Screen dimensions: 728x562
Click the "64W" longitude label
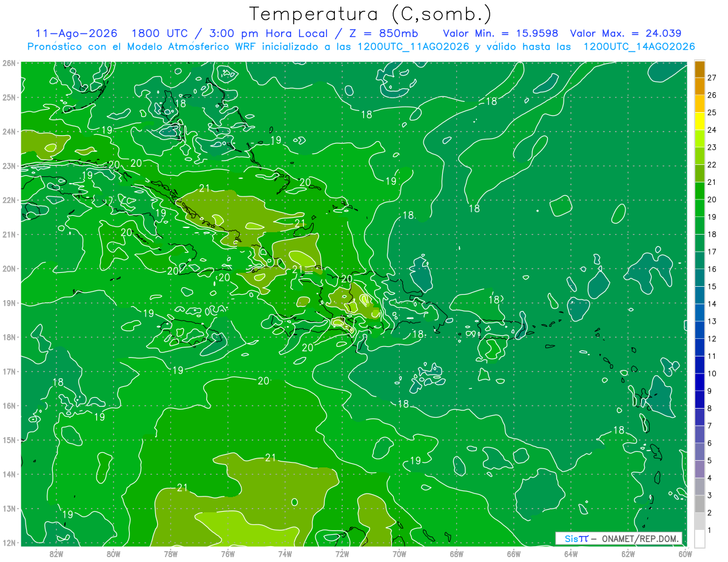pos(571,554)
